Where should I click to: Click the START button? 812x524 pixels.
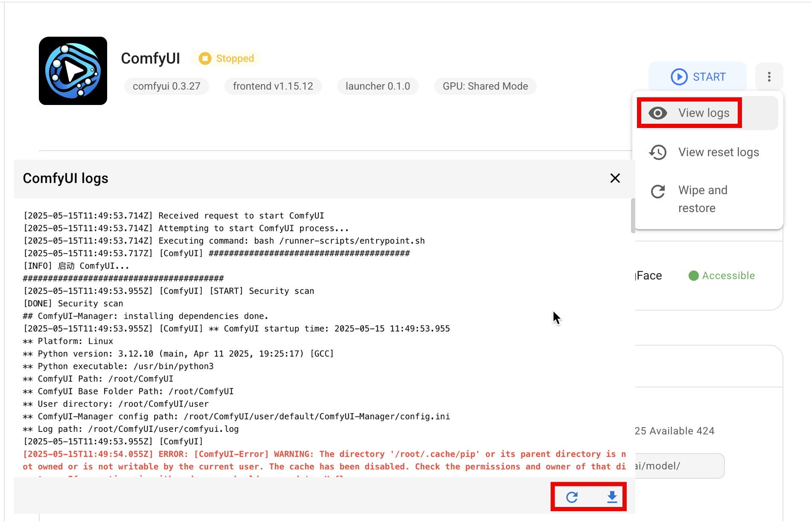pyautogui.click(x=698, y=77)
